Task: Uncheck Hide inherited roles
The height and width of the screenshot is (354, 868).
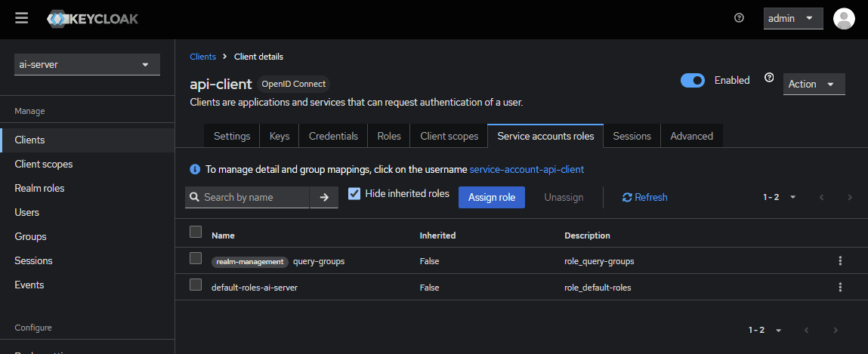Action: click(354, 193)
